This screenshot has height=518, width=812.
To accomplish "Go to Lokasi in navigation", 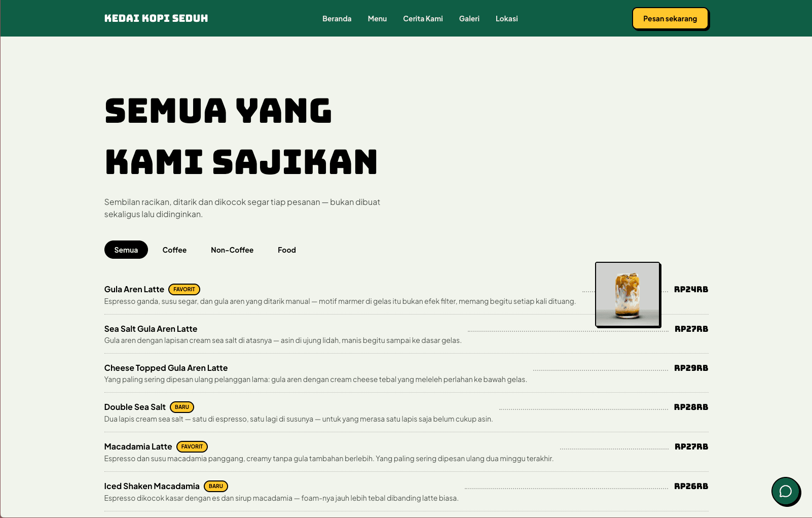I will pos(507,19).
